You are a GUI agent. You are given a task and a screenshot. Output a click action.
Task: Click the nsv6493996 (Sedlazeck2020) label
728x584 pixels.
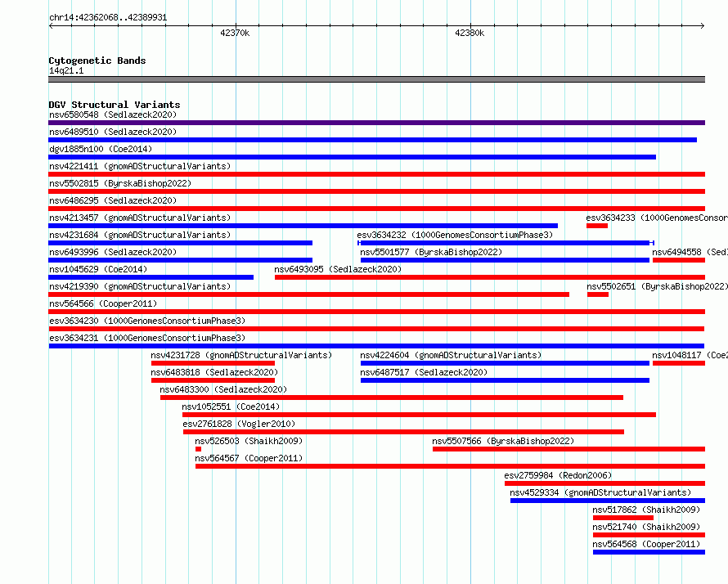[113, 252]
